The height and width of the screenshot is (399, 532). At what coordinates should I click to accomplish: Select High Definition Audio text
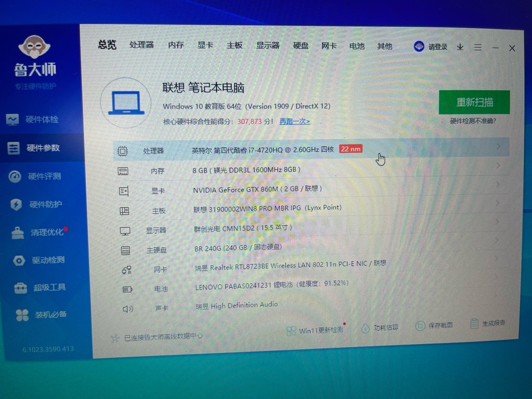point(237,305)
